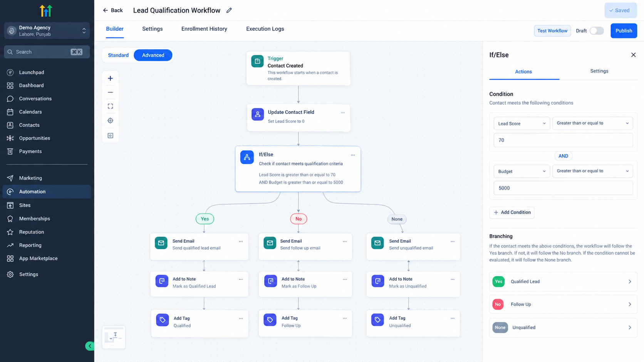Open operator dropdown for Budget condition

coord(592,171)
